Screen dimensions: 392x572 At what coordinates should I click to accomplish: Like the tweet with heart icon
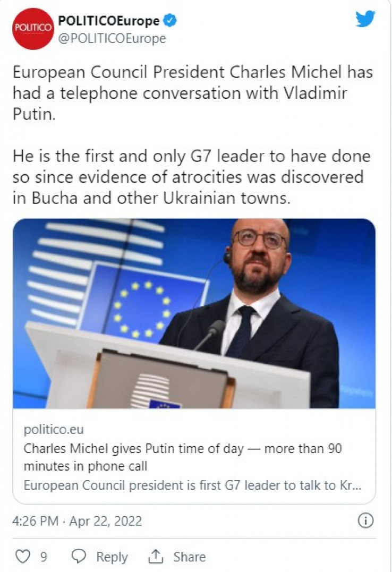(22, 557)
